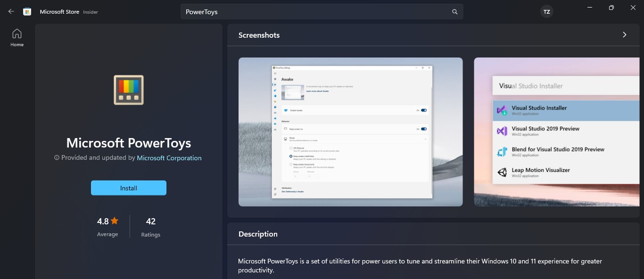Click the back navigation arrow
Viewport: 644px width, 279px height.
point(11,11)
